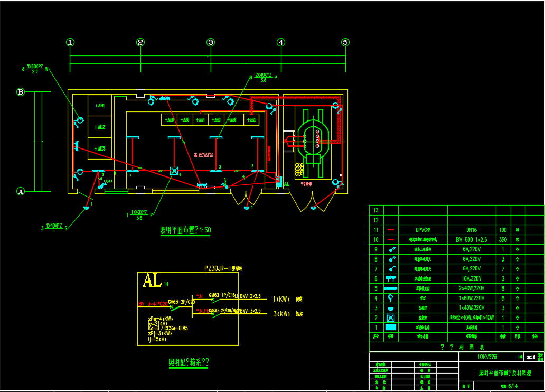The image size is (545, 392).
Task: Click the fluorescent lamp symbol in table row 5
Action: (391, 288)
